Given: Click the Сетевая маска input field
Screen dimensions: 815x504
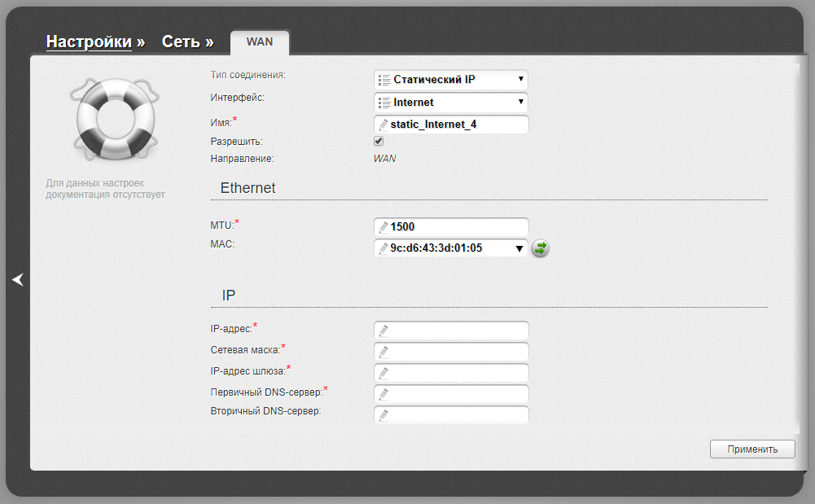Looking at the screenshot, I should [x=450, y=351].
